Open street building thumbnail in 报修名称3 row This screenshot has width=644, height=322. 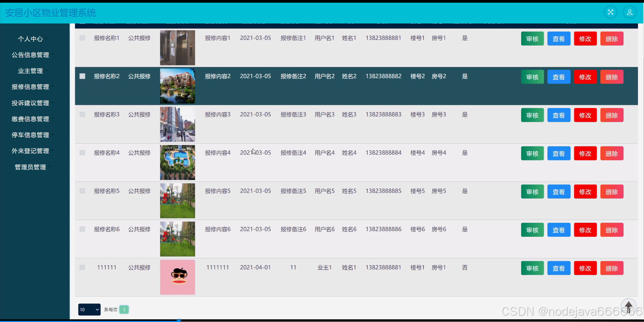tap(177, 124)
